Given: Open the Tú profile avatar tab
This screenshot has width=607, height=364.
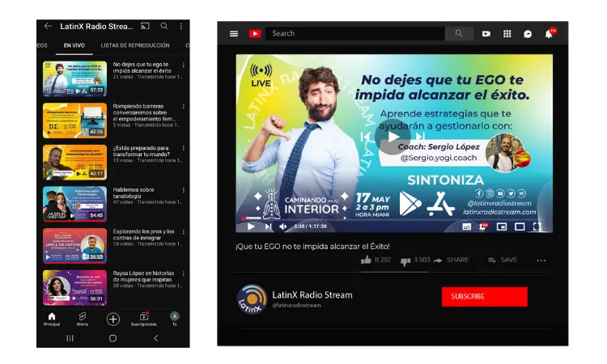Looking at the screenshot, I should point(175,320).
